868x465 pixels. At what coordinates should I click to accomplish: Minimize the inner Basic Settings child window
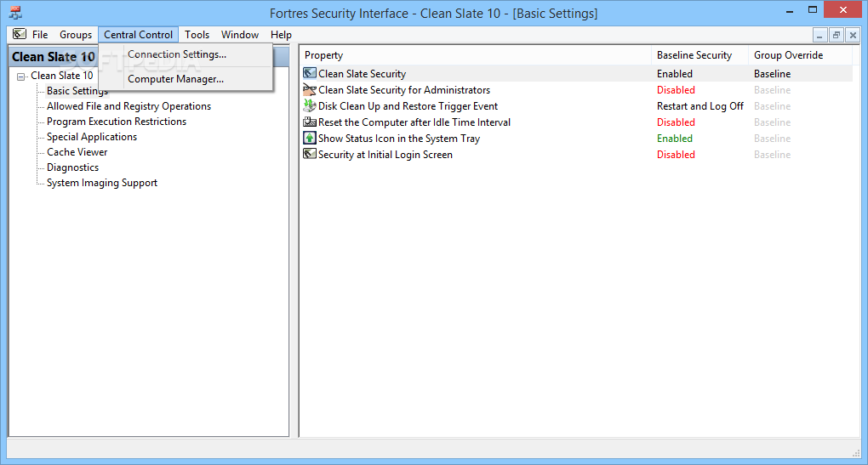(x=819, y=36)
